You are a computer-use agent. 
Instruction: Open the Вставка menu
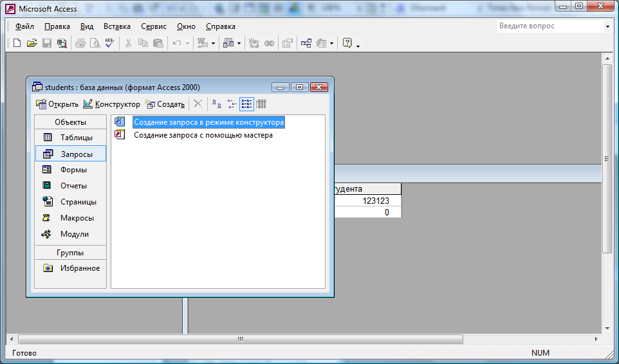pos(117,26)
